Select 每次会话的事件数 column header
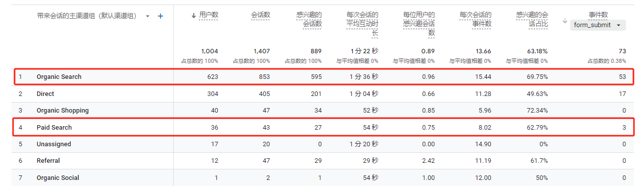 [475, 19]
